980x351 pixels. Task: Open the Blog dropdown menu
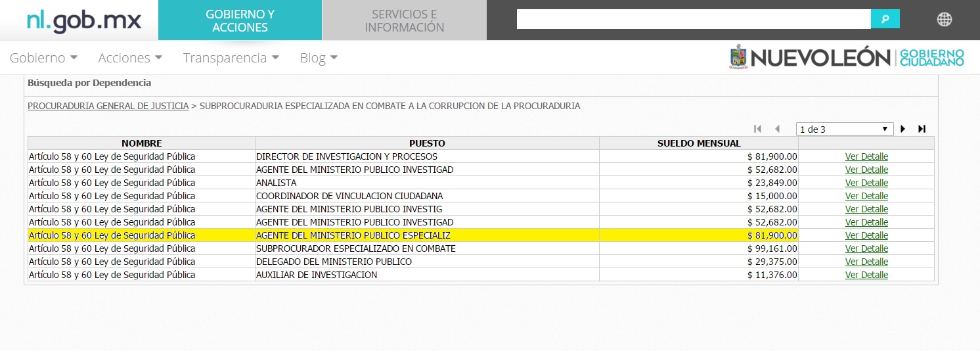[319, 58]
